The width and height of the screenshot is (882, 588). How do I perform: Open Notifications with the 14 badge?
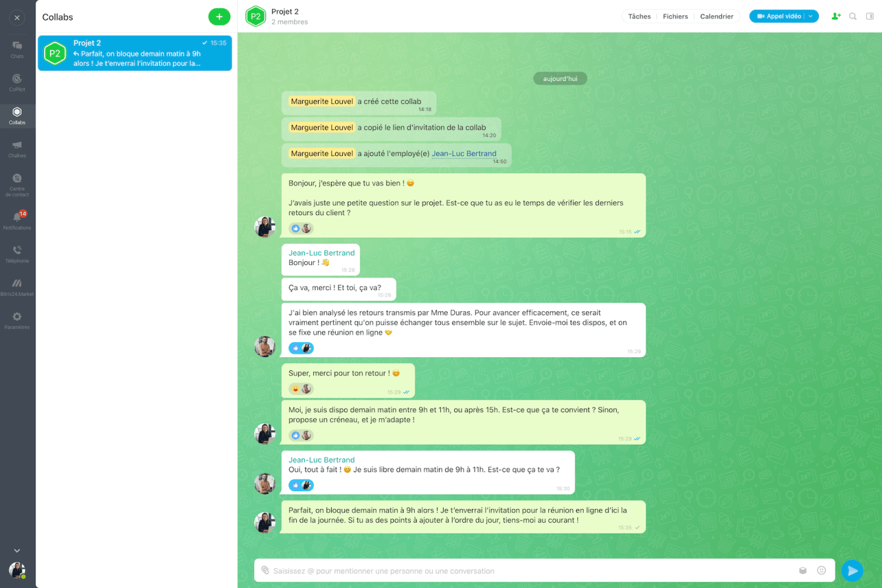pos(17,220)
